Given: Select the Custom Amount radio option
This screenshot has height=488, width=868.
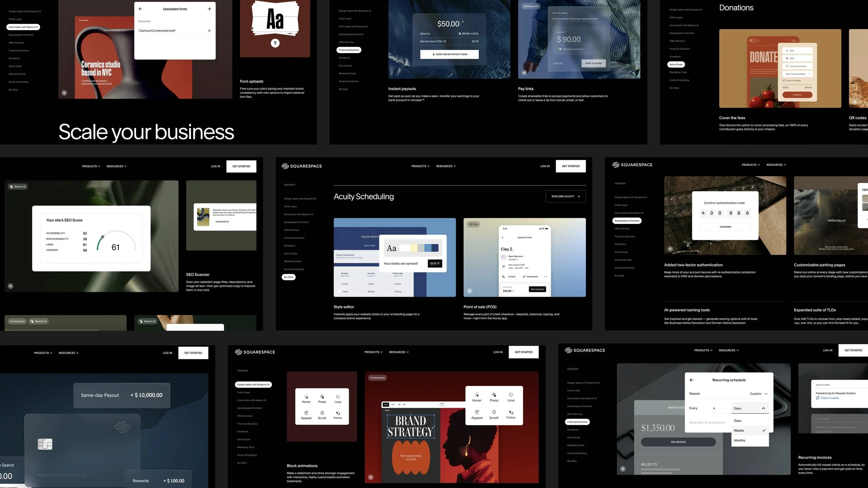Looking at the screenshot, I should click(787, 66).
